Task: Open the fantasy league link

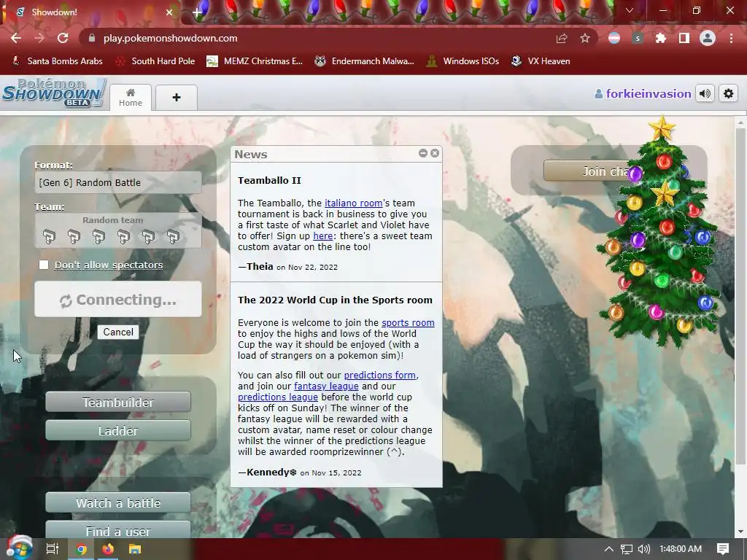Action: [x=326, y=386]
